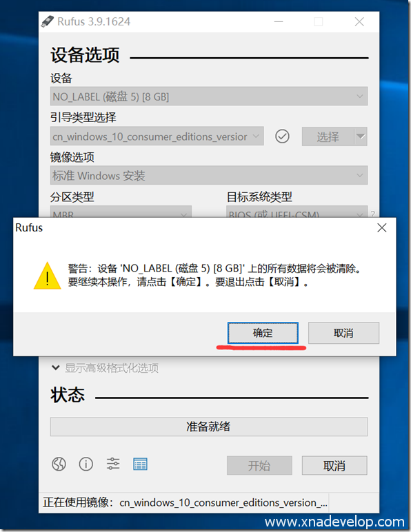Open the boot selection ISO dropdown

click(x=157, y=136)
